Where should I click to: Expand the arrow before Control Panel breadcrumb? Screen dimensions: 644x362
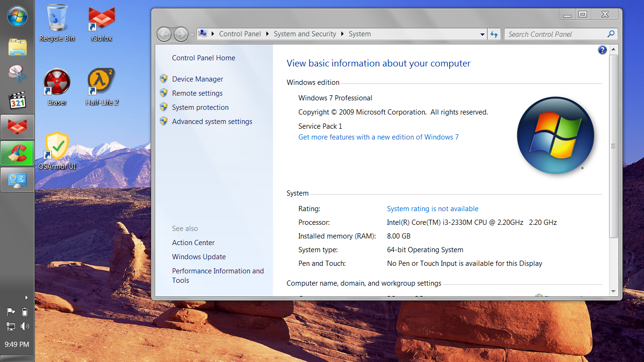click(213, 34)
